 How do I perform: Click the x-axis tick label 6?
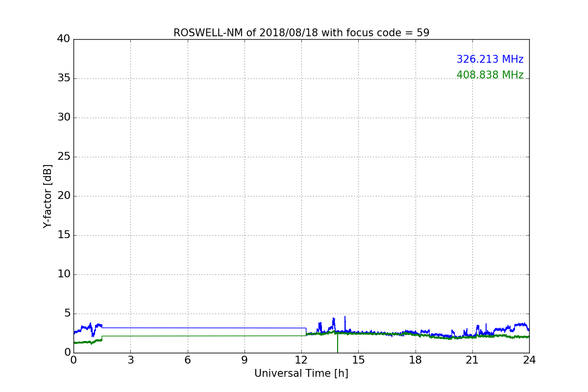[187, 360]
